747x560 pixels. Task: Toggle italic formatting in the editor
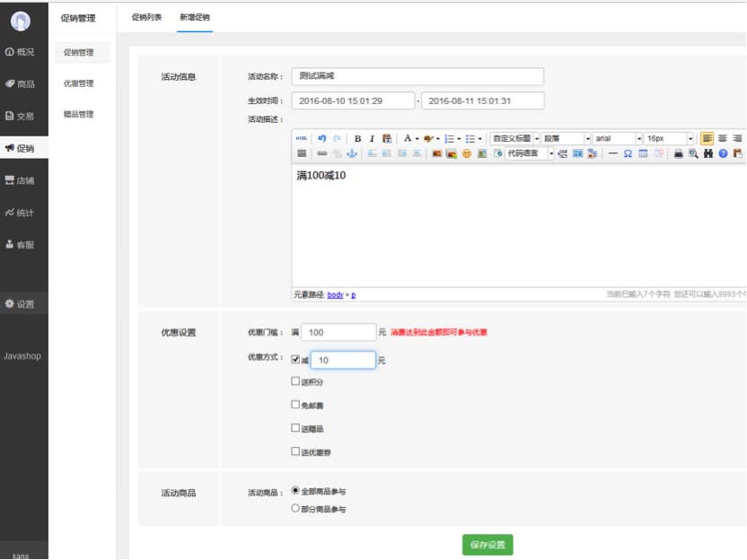[372, 139]
